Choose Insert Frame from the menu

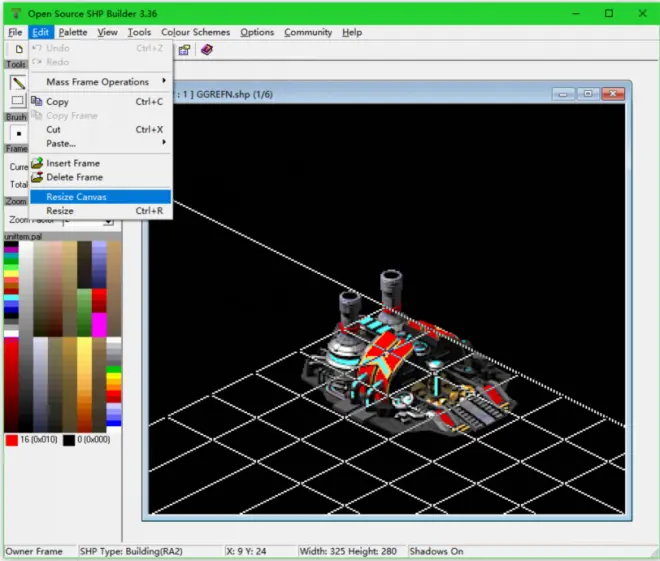pos(101,163)
